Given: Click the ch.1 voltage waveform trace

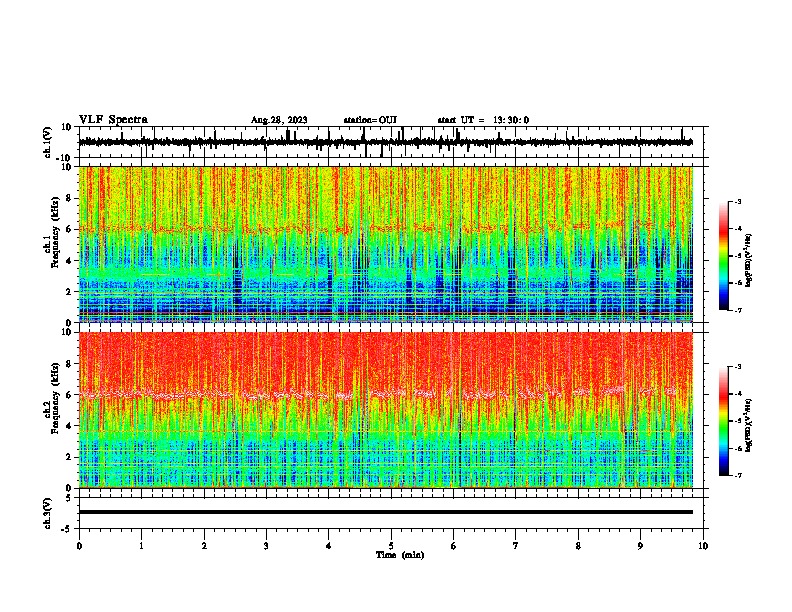Looking at the screenshot, I should (x=386, y=142).
